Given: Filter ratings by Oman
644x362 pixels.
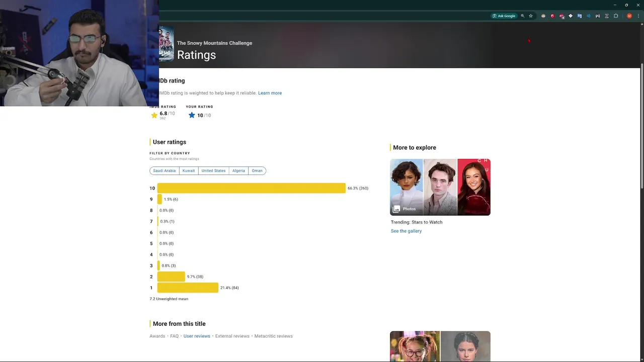Looking at the screenshot, I should (257, 171).
